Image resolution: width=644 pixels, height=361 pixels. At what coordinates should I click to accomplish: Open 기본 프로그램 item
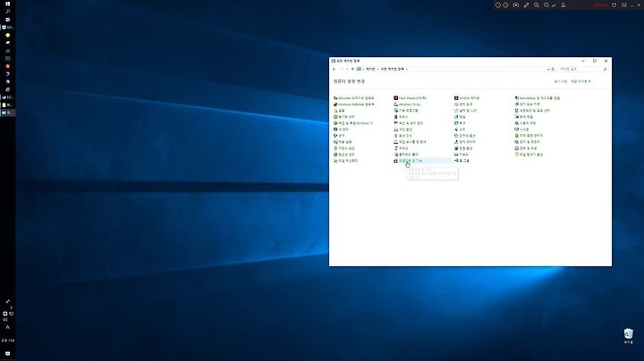tap(406, 110)
